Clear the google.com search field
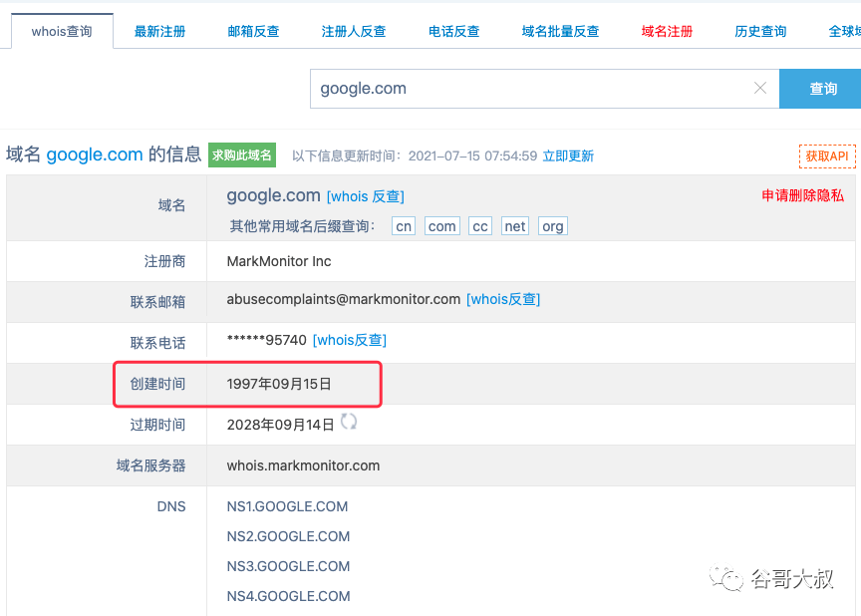The height and width of the screenshot is (616, 861). click(x=760, y=88)
